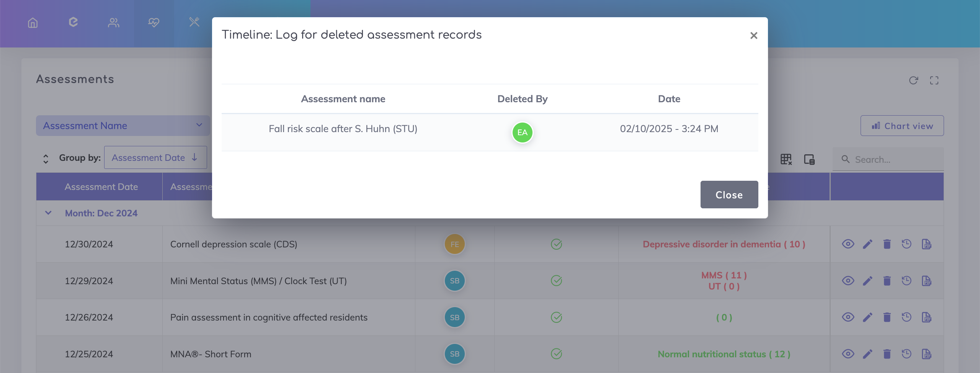Open history for Pain assessment row
Screen dimensions: 980x373
[906, 317]
